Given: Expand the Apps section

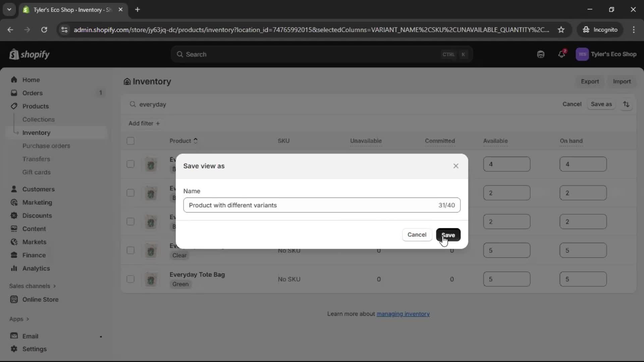Looking at the screenshot, I should click(x=19, y=319).
